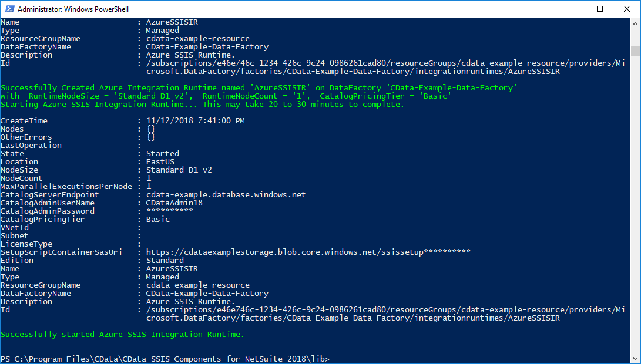Click the CatalogAdminUserName value CDataAdmin18
The image size is (641, 364).
click(x=174, y=203)
